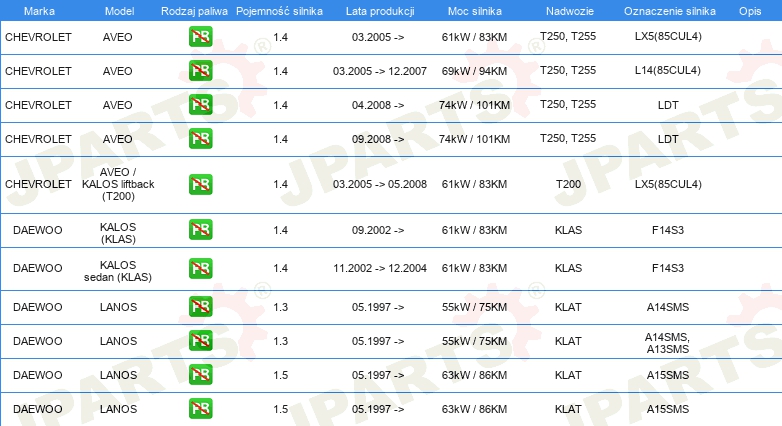This screenshot has width=782, height=426.
Task: Select the '11.2002 -> 12.2004' production years cell
Action: 380,268
